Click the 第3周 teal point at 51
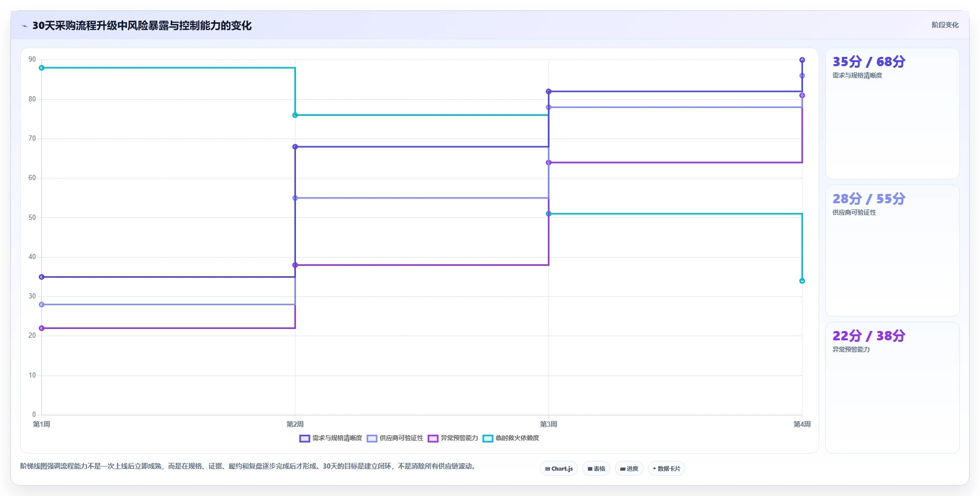Viewport: 980px width, 496px height. point(548,214)
